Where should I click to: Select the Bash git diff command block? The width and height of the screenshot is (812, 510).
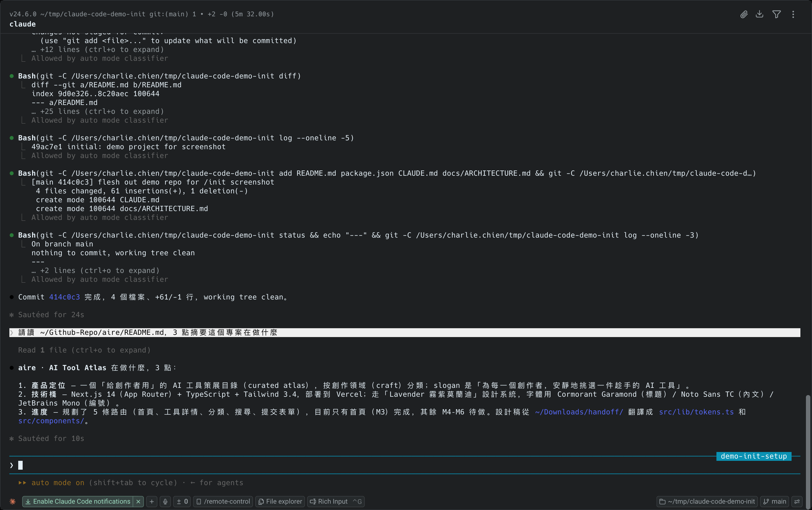160,76
